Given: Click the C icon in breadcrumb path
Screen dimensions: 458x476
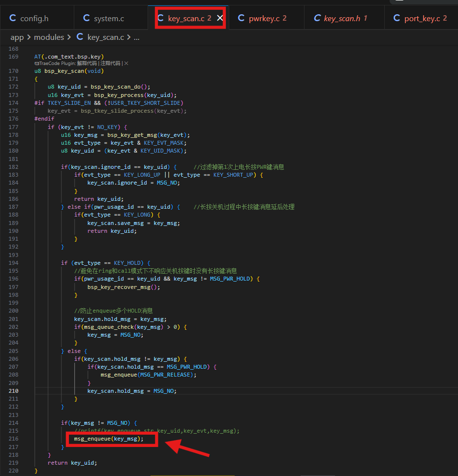Looking at the screenshot, I should pos(80,37).
